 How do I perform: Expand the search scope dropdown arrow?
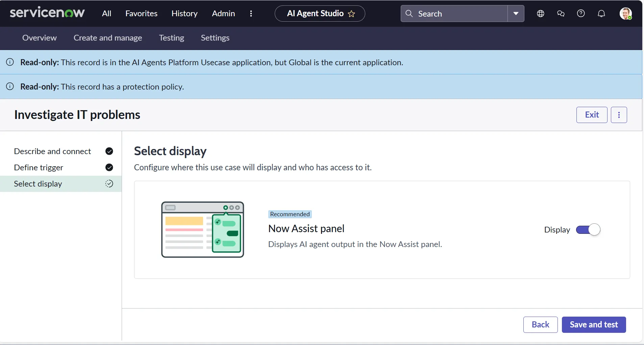(x=516, y=14)
